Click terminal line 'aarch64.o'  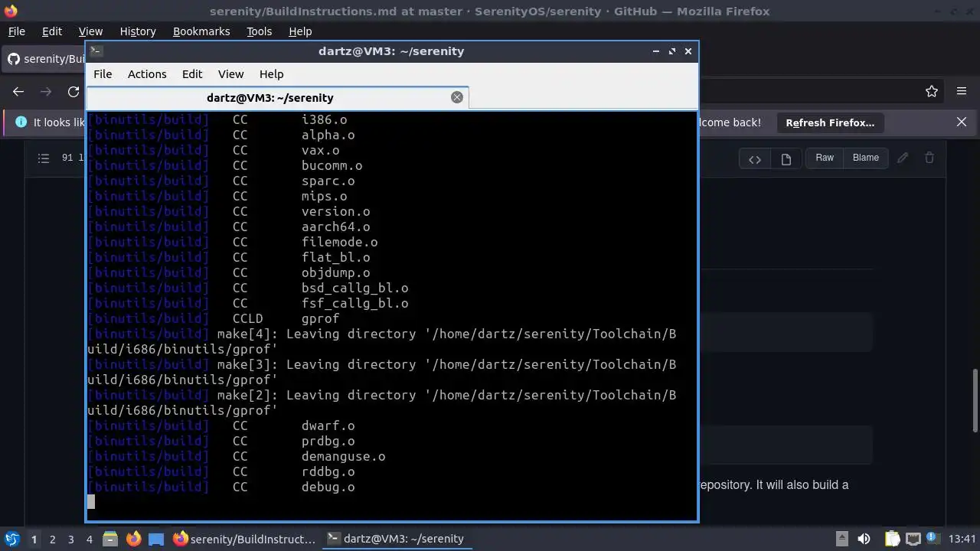tap(336, 227)
